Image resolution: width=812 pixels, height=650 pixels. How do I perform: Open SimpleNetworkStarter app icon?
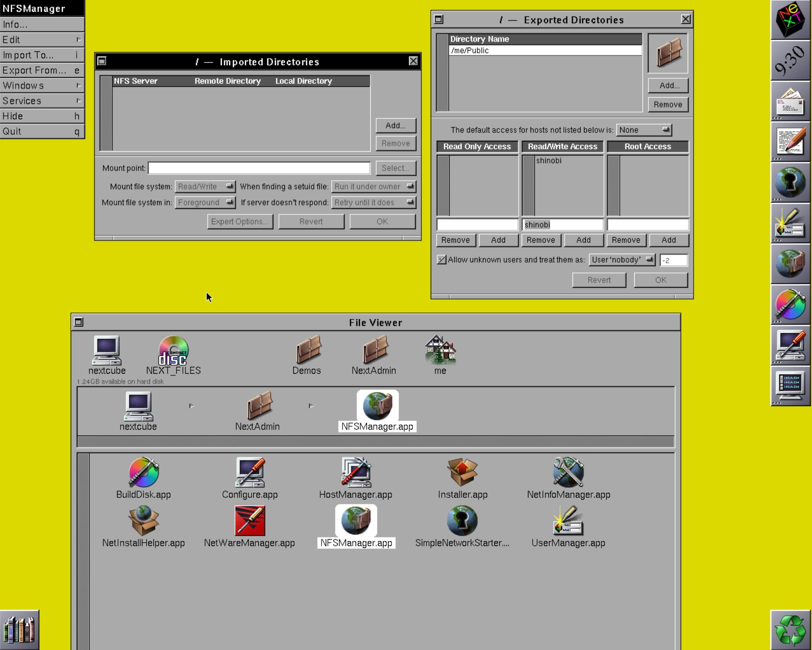point(462,521)
